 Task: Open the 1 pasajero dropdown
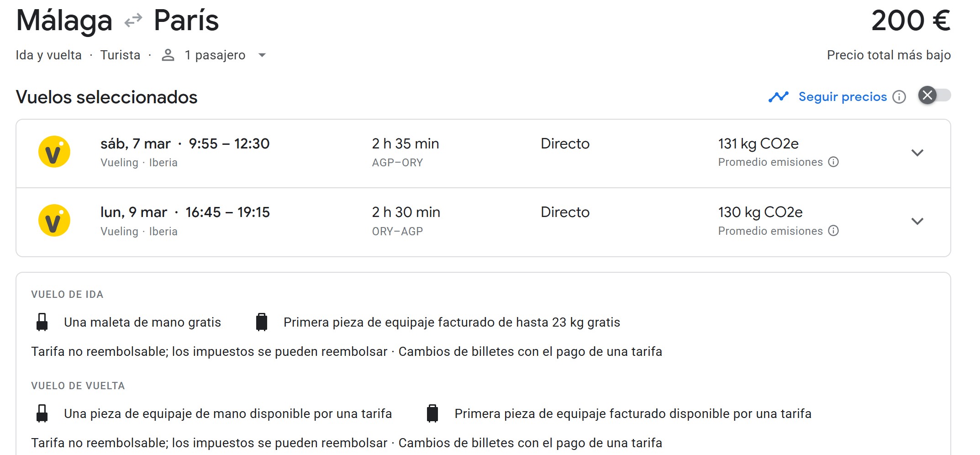click(262, 55)
